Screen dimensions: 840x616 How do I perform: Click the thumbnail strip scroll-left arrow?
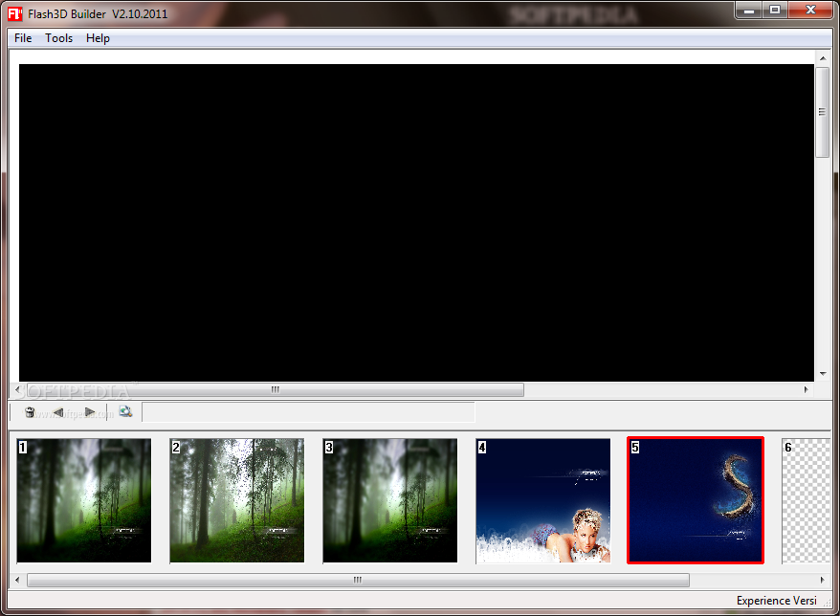(x=17, y=580)
